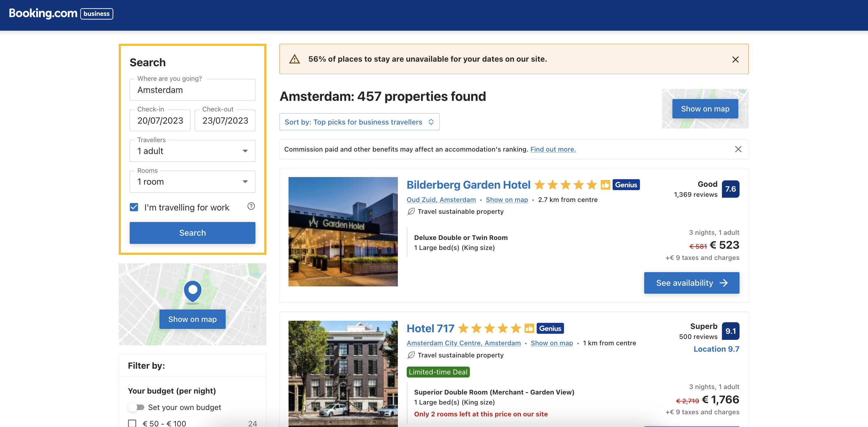868x427 pixels.
Task: Click the thumbs-up icon beside Hotel 717 stars
Action: click(529, 328)
